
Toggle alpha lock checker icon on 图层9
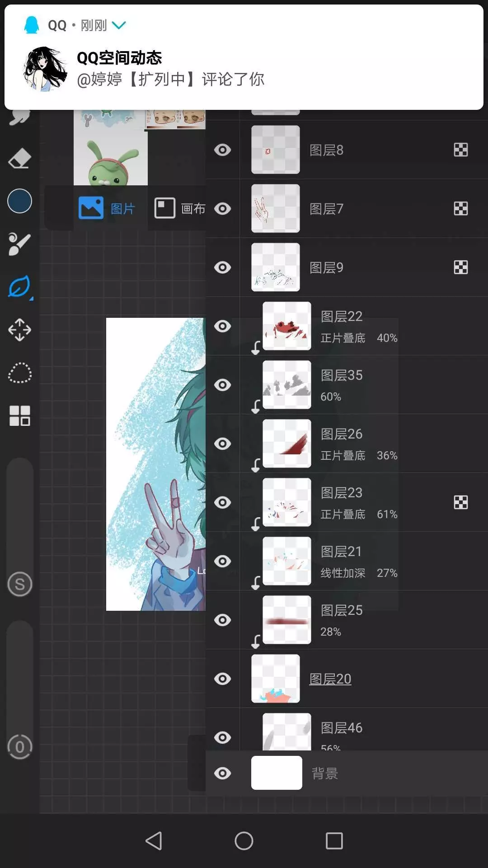pyautogui.click(x=460, y=267)
